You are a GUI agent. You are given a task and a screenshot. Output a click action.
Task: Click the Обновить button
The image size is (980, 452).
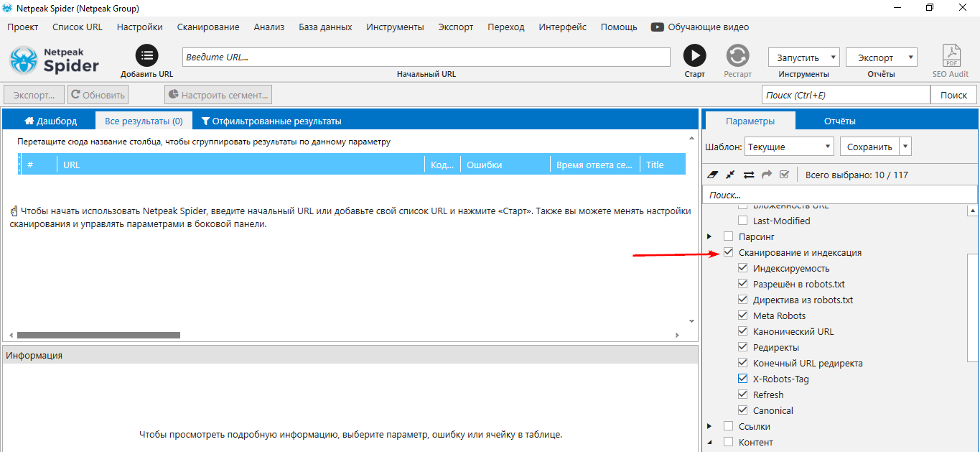(x=98, y=94)
